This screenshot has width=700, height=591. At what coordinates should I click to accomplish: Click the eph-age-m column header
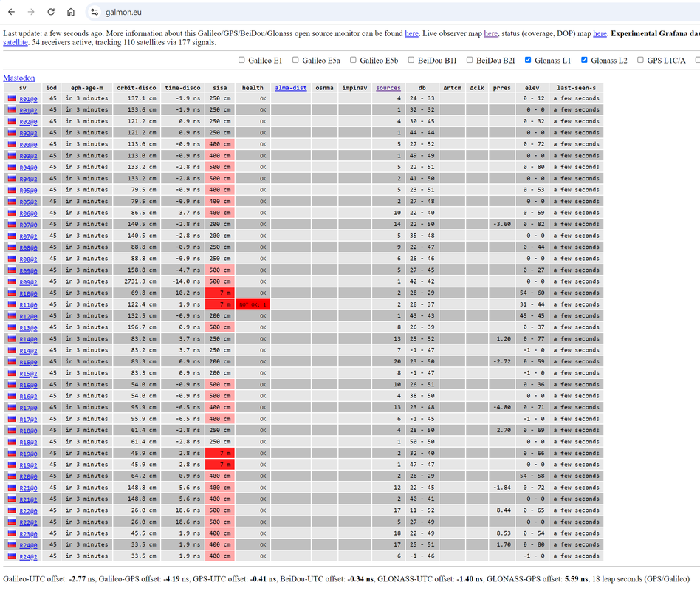tap(86, 88)
